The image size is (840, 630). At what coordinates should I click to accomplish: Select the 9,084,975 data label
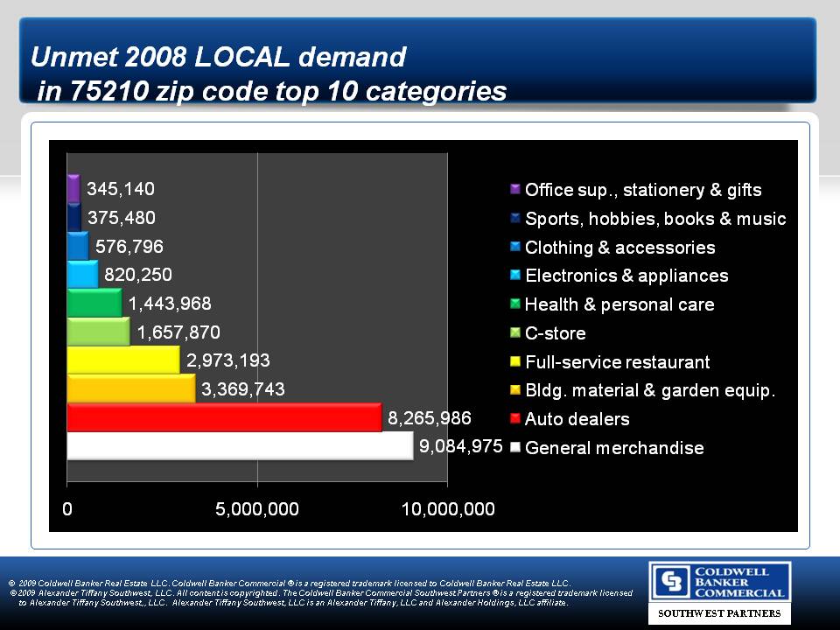[x=460, y=446]
